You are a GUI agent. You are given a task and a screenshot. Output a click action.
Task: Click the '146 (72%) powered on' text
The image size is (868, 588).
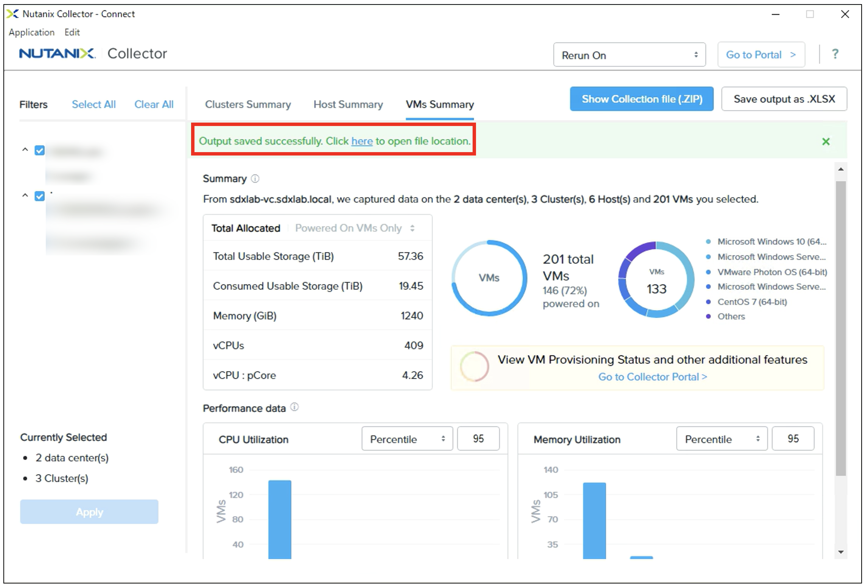571,297
